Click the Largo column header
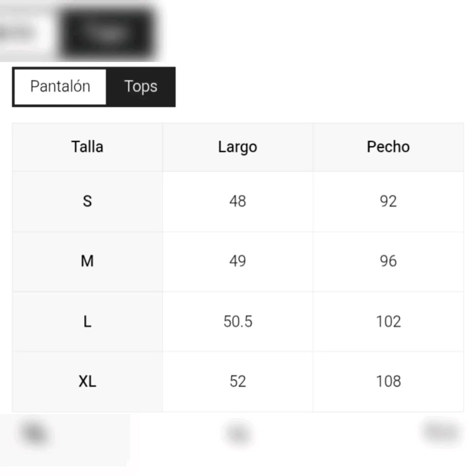The width and height of the screenshot is (476, 476). pos(238,147)
